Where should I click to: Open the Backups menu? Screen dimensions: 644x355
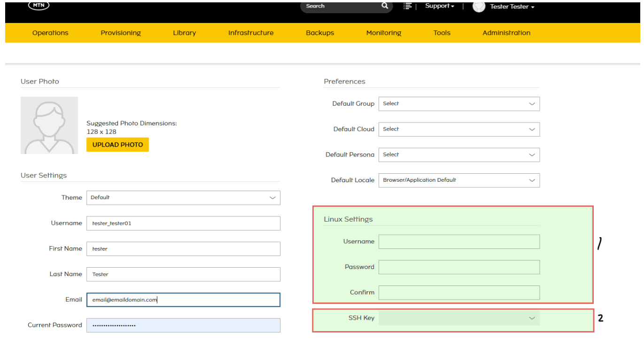(x=320, y=33)
